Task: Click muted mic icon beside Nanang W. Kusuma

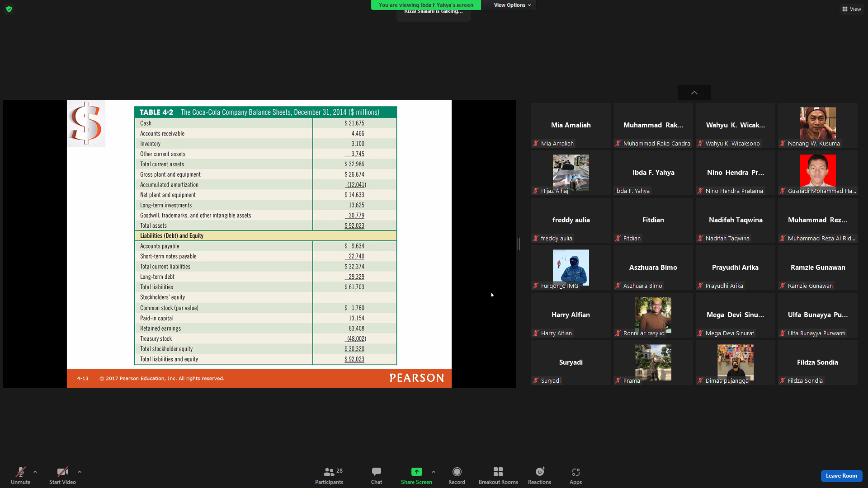Action: click(783, 144)
